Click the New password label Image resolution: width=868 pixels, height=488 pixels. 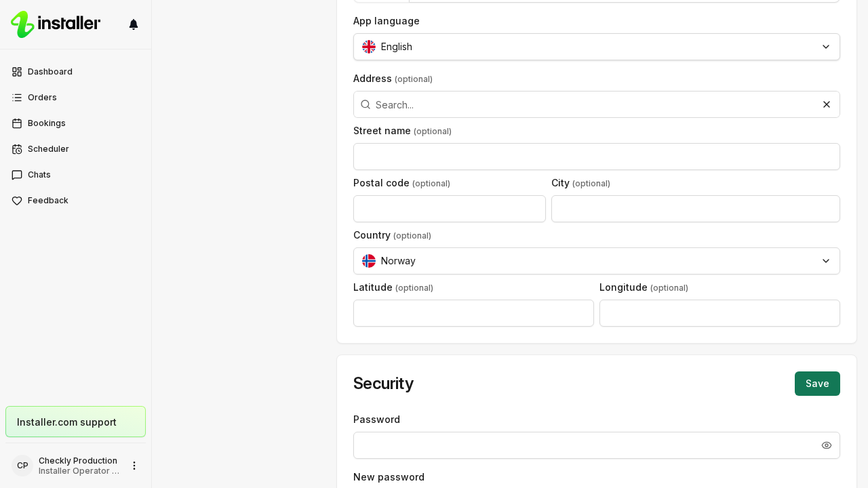coord(389,477)
